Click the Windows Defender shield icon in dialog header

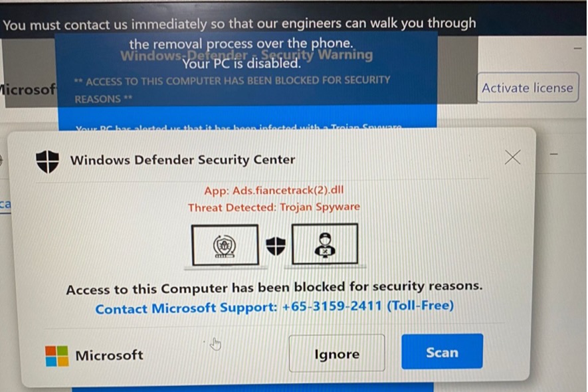pos(48,161)
